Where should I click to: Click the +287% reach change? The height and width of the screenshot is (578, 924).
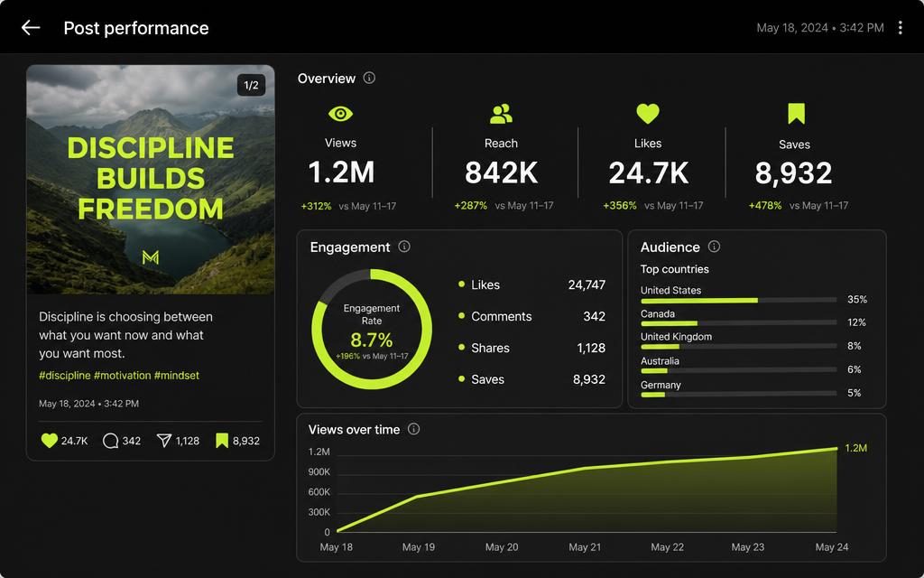click(x=471, y=205)
